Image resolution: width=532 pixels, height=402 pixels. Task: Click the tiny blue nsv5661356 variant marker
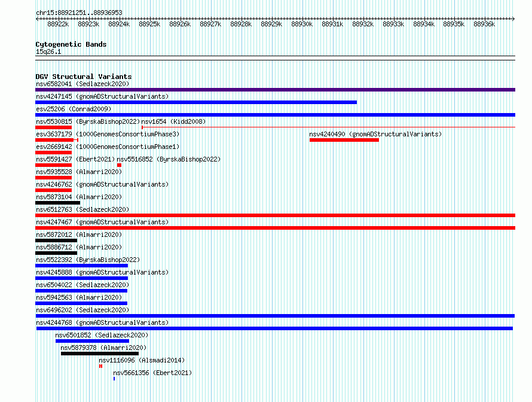114,379
